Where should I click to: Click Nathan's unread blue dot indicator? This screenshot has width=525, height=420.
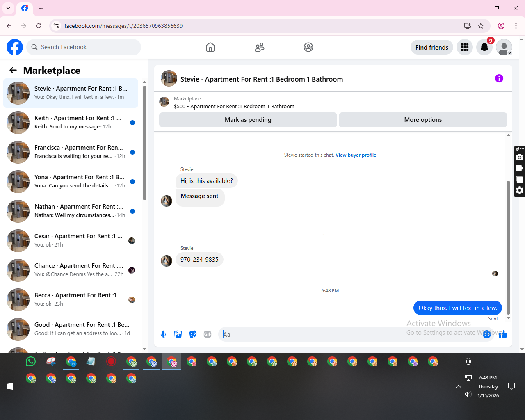[132, 211]
